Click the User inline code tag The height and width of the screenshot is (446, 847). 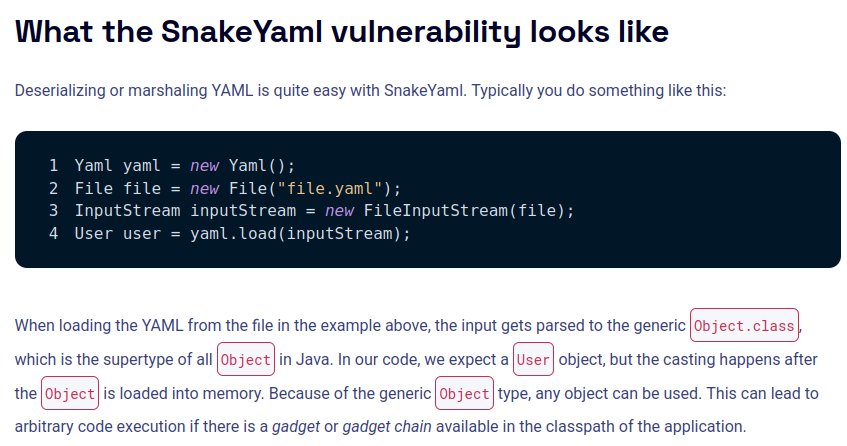(x=533, y=360)
